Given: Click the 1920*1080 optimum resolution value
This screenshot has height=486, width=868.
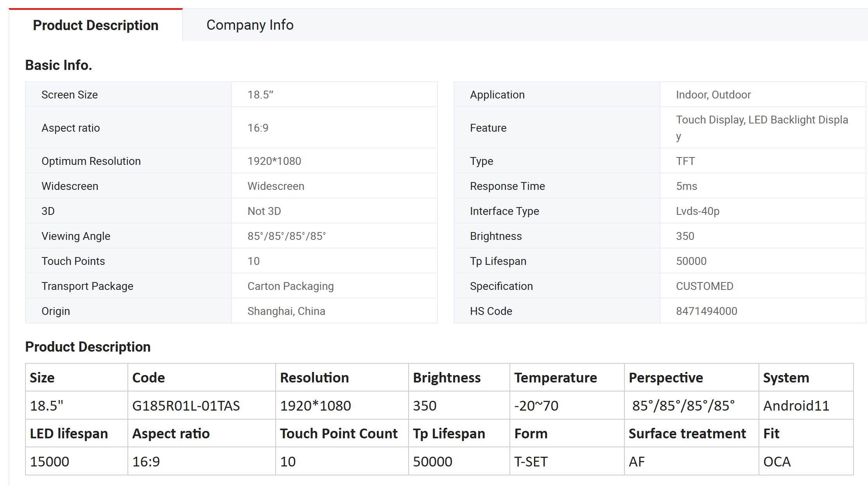Looking at the screenshot, I should click(274, 161).
